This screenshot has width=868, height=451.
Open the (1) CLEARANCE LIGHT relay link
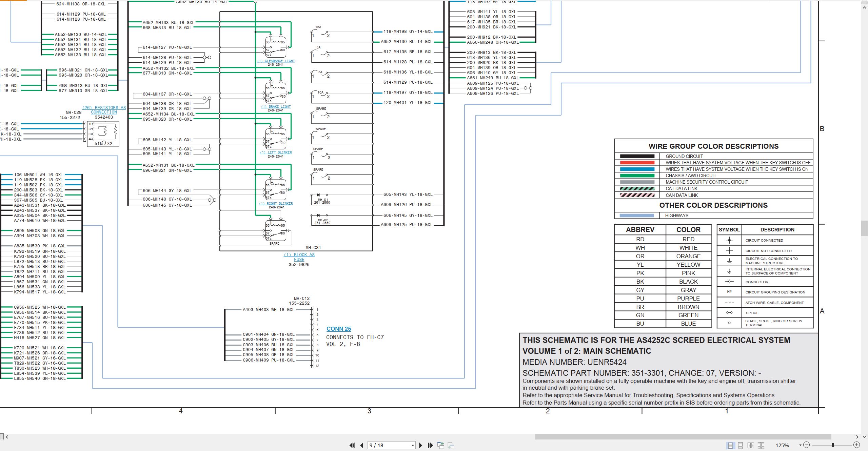[276, 61]
